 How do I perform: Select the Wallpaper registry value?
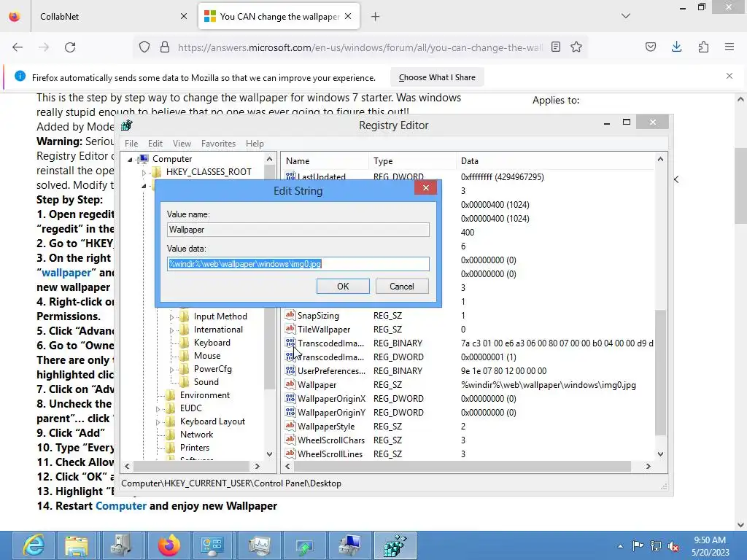tap(317, 385)
